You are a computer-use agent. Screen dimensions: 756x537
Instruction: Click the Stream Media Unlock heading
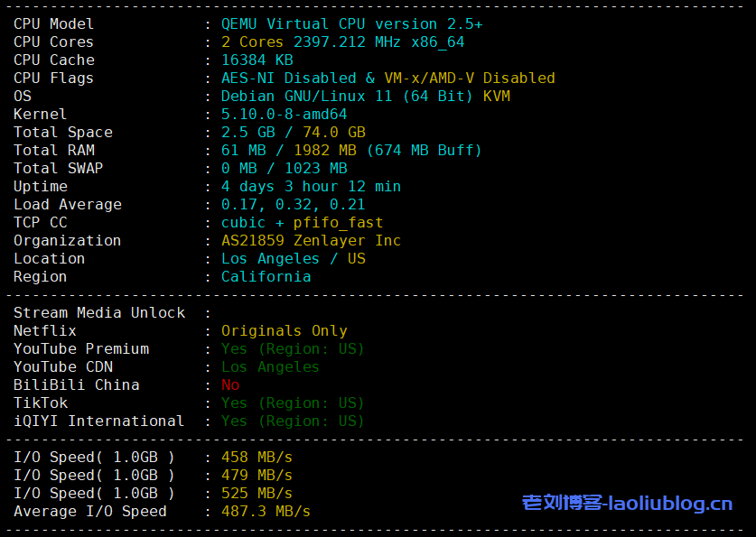[98, 313]
